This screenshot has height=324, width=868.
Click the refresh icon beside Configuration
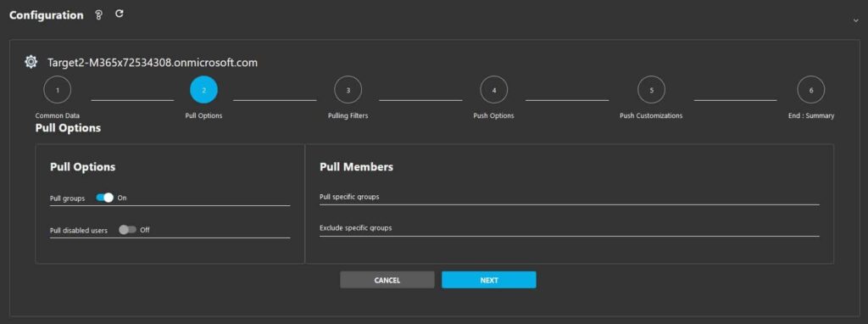119,14
